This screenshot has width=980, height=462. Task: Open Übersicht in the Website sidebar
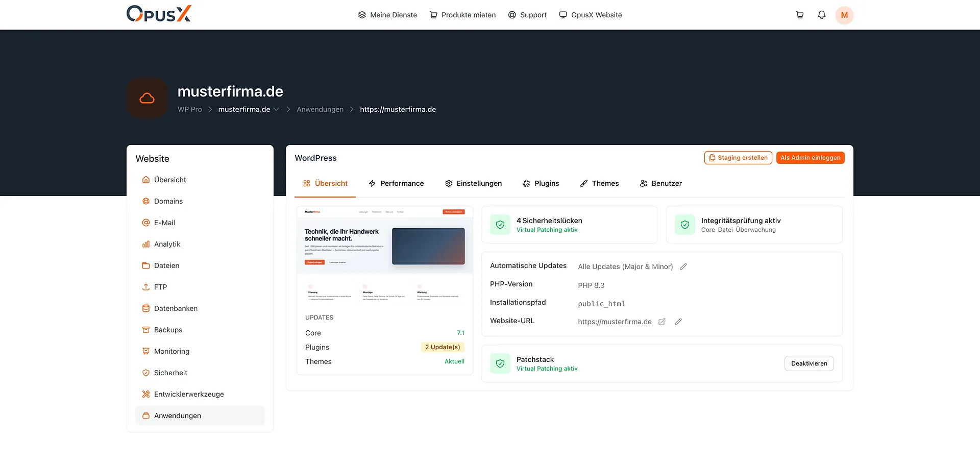point(200,180)
